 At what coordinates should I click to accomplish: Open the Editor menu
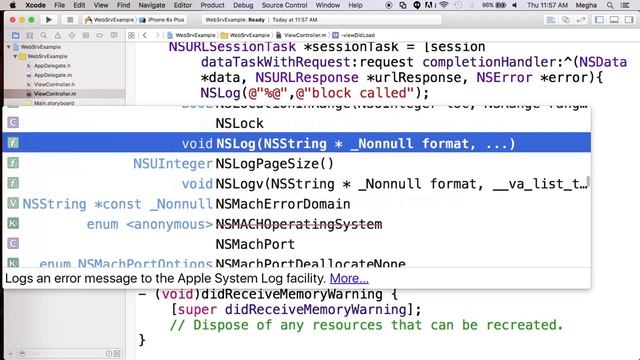(x=182, y=5)
